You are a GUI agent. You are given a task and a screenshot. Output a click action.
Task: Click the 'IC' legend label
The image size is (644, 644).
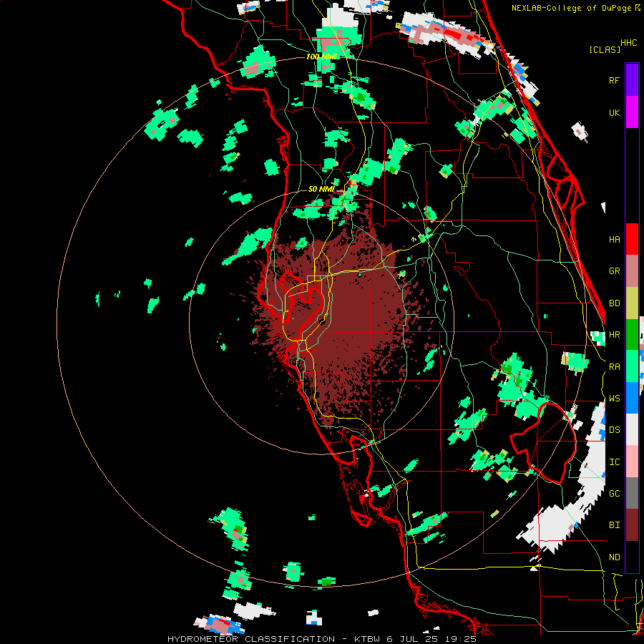point(614,462)
